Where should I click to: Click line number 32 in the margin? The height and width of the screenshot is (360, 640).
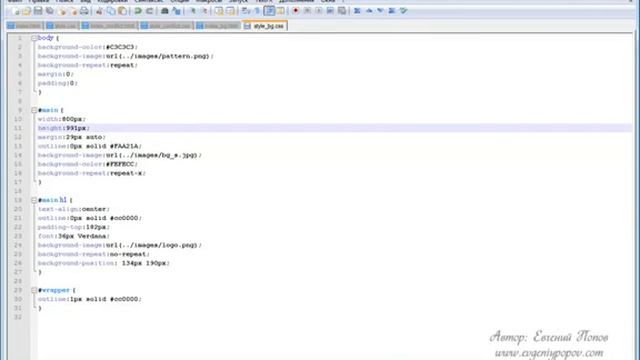tap(18, 317)
